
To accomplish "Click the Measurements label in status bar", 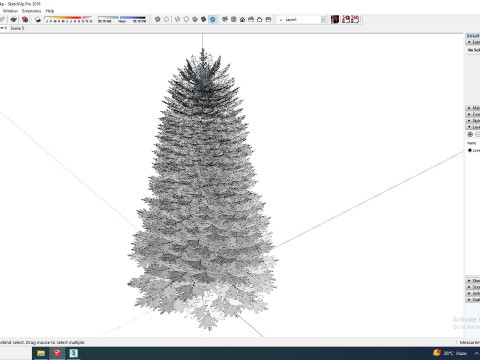I will [x=470, y=342].
